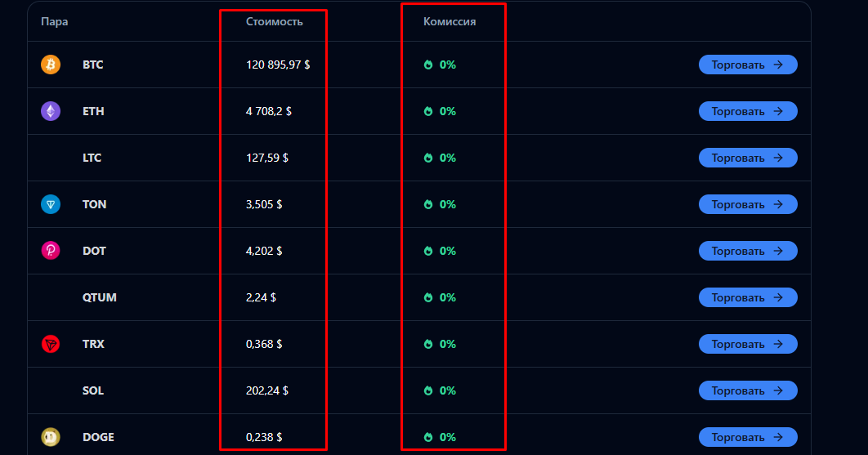868x455 pixels.
Task: Click the Комиссия column header
Action: (450, 21)
